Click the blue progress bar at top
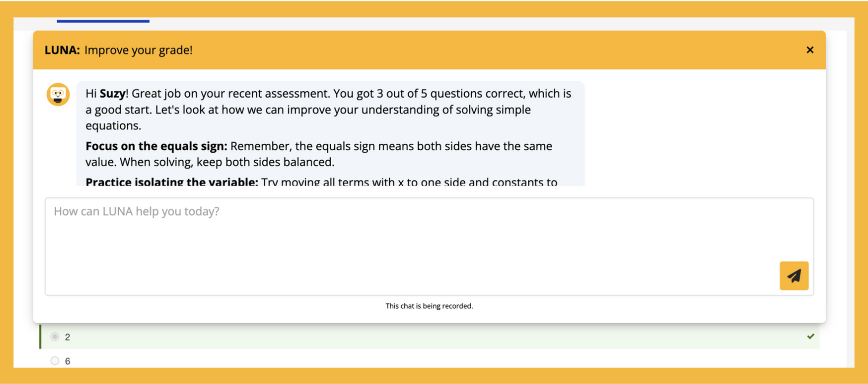Screen dimensions: 868x384 [103, 21]
